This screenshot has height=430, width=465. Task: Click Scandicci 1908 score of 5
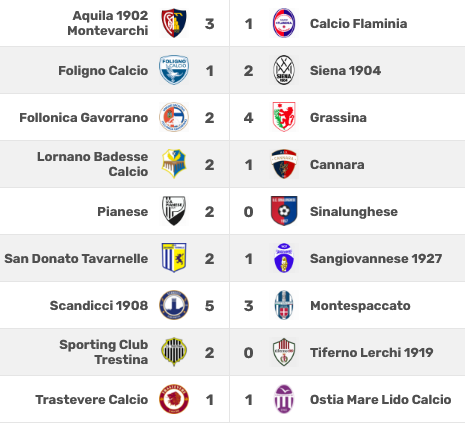[x=209, y=306]
